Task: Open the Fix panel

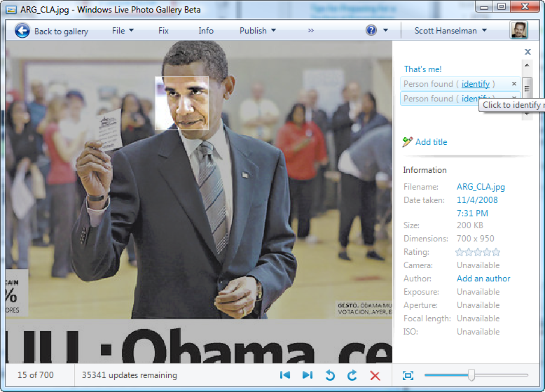Action: (x=163, y=31)
